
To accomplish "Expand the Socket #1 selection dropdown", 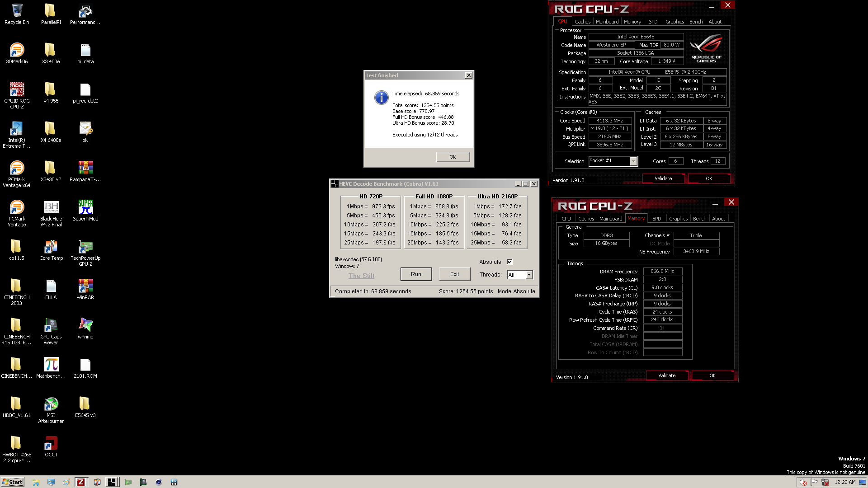I will [x=633, y=161].
